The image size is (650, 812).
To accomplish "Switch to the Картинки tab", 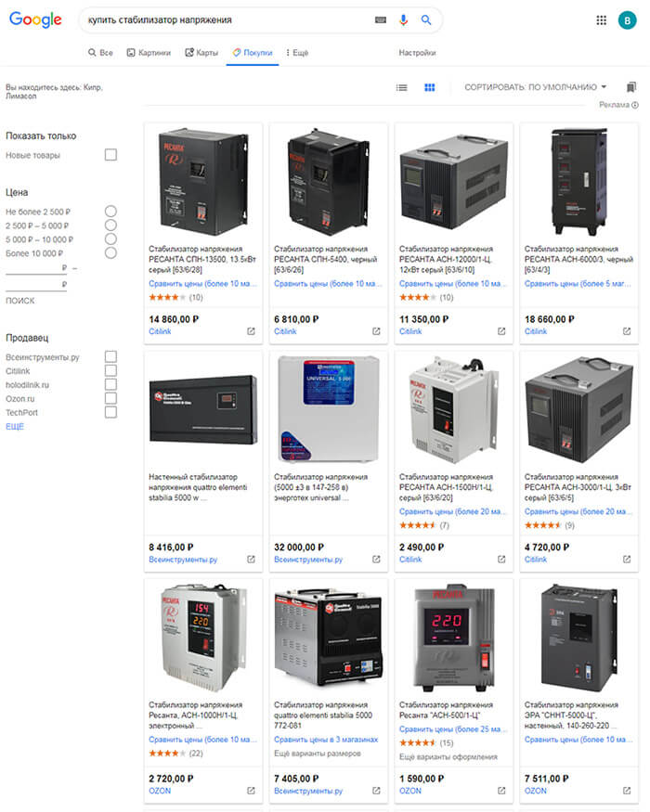I will tap(149, 53).
